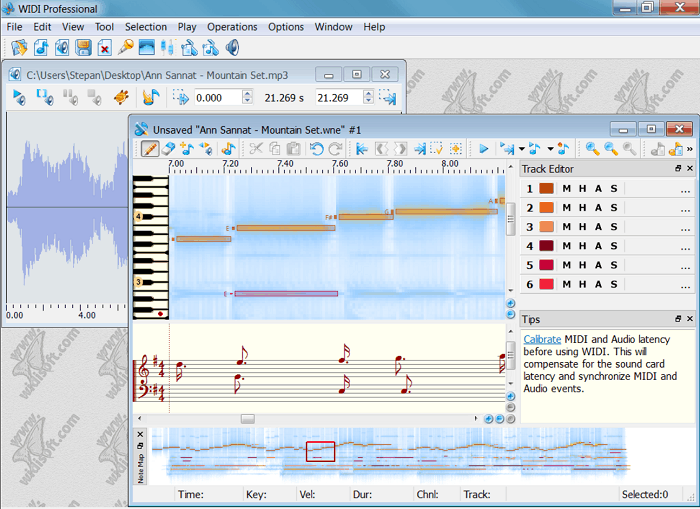Click the blue Play button in editor toolbar
Screen dimensions: 700x509
(x=483, y=149)
